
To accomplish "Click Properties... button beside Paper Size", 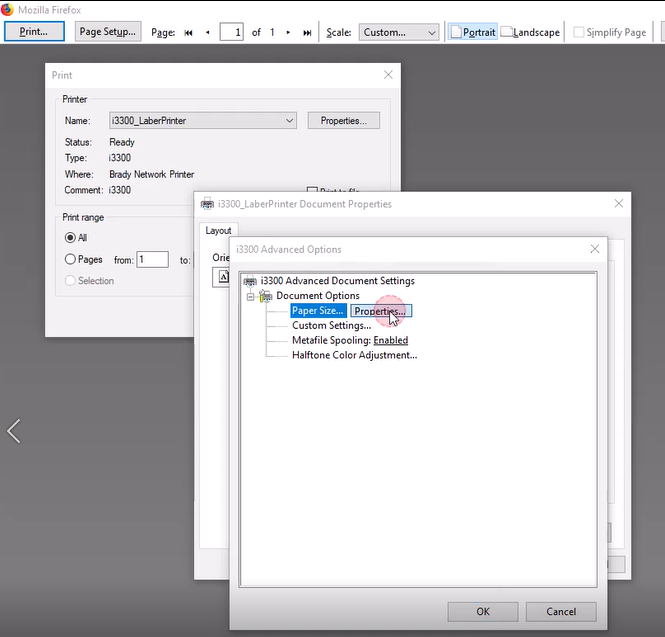I will click(x=380, y=311).
